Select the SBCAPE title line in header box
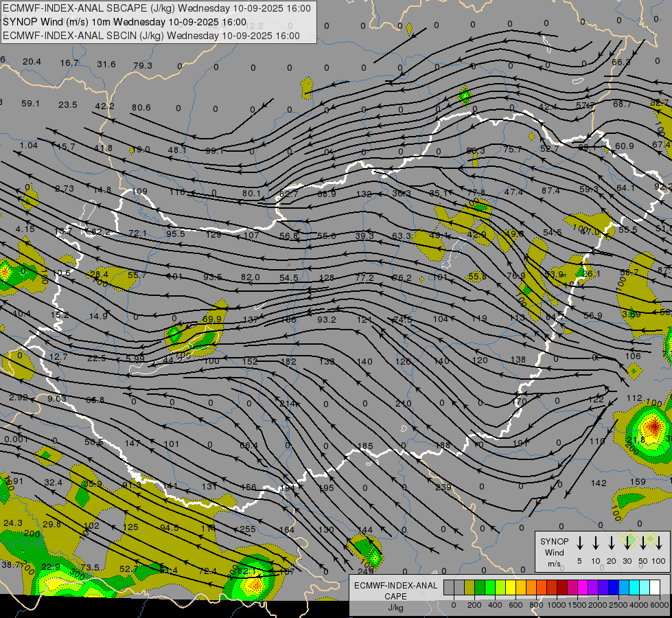 pyautogui.click(x=157, y=8)
